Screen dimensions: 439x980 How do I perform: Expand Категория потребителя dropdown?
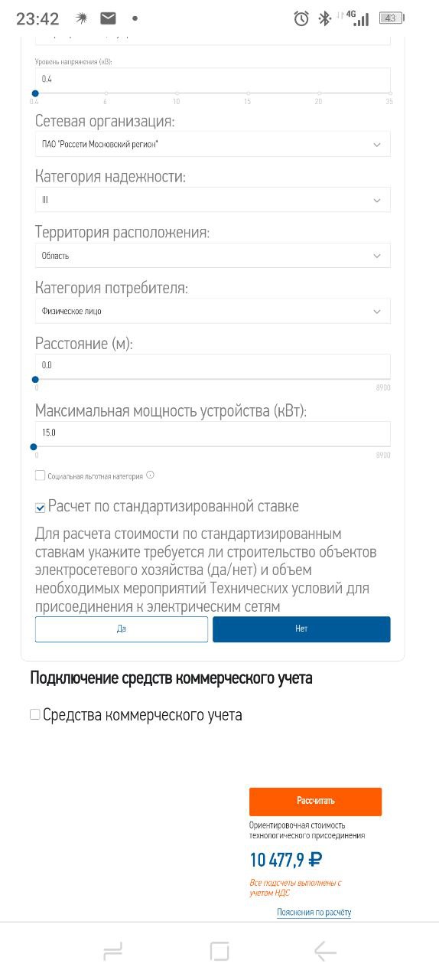tap(213, 311)
